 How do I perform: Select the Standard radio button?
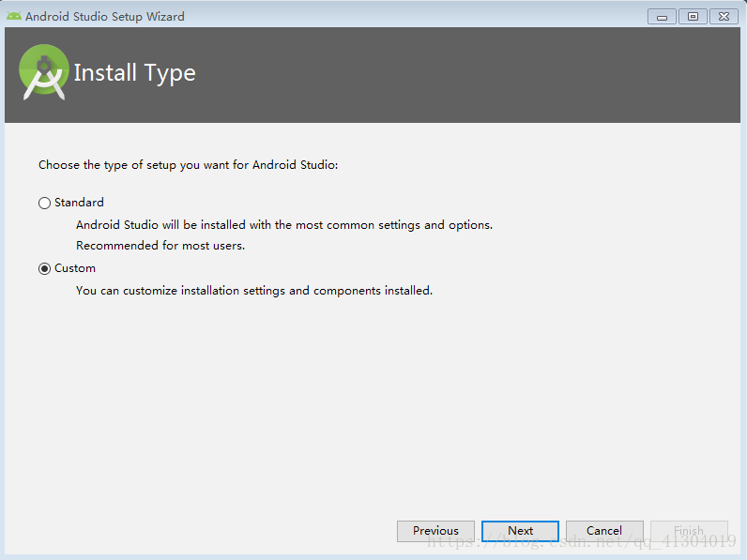[44, 203]
